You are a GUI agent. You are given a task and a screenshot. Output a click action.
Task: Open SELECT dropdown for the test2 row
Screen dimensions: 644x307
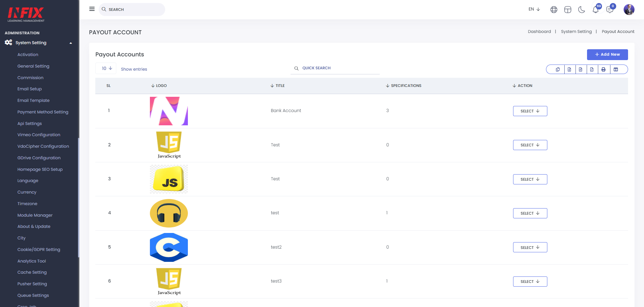[x=530, y=247]
